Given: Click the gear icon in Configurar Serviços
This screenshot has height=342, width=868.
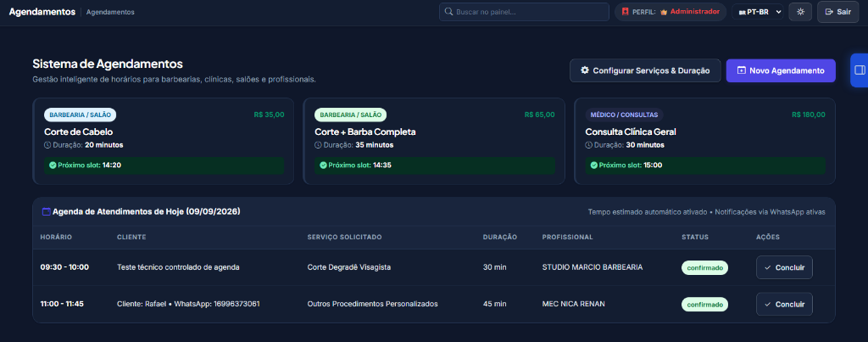Looking at the screenshot, I should point(585,70).
